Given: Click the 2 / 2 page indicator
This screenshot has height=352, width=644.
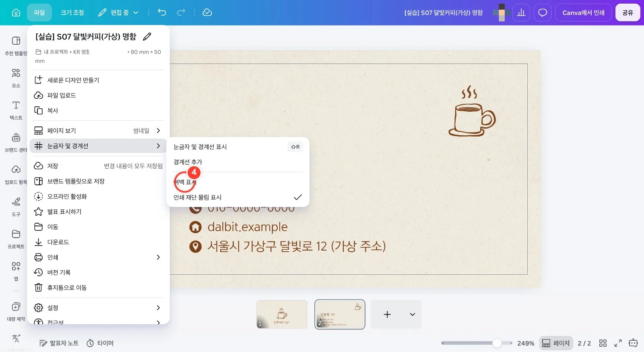Looking at the screenshot, I should pyautogui.click(x=584, y=343).
